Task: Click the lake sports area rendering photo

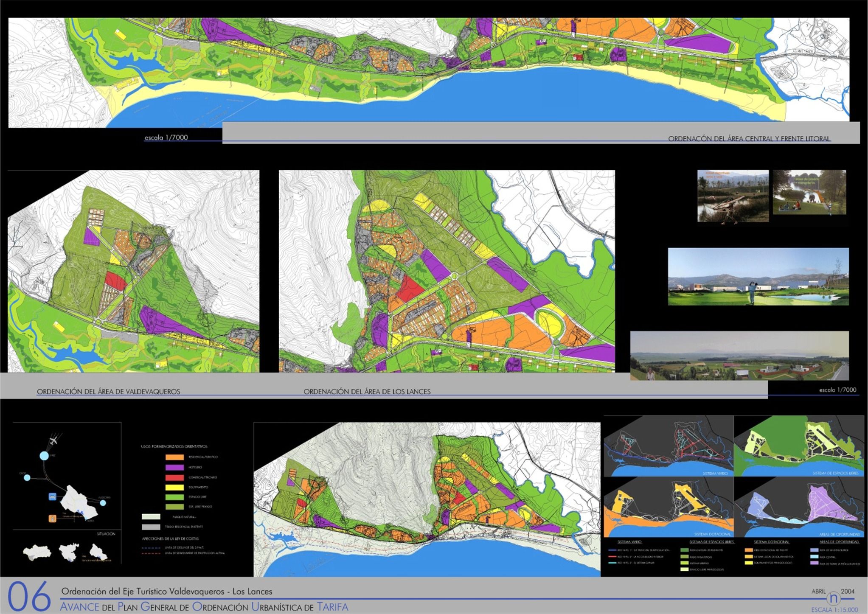Action: (733, 196)
